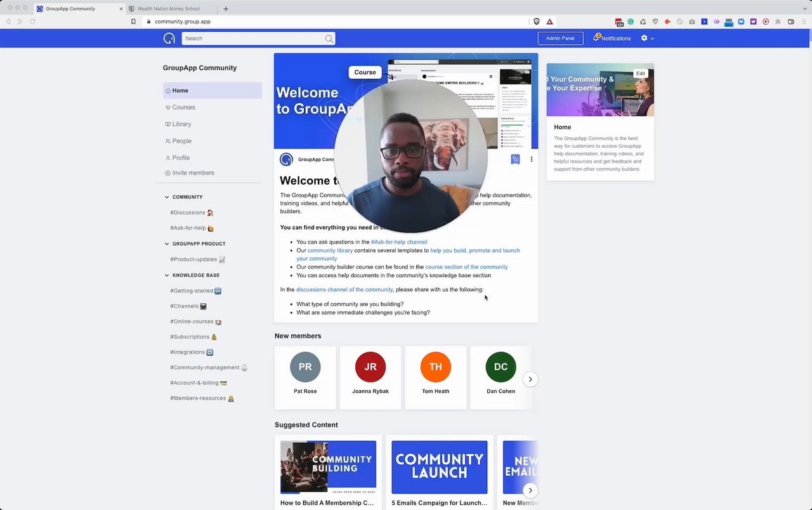The image size is (812, 510).
Task: Open the browser hamburger menu
Action: 804,22
